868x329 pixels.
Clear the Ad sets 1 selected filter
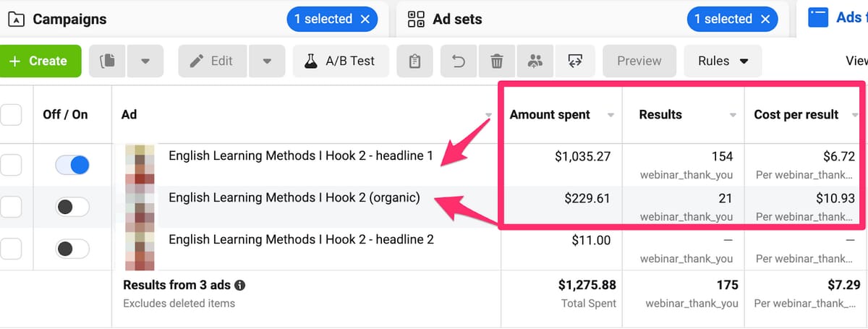[x=764, y=20]
